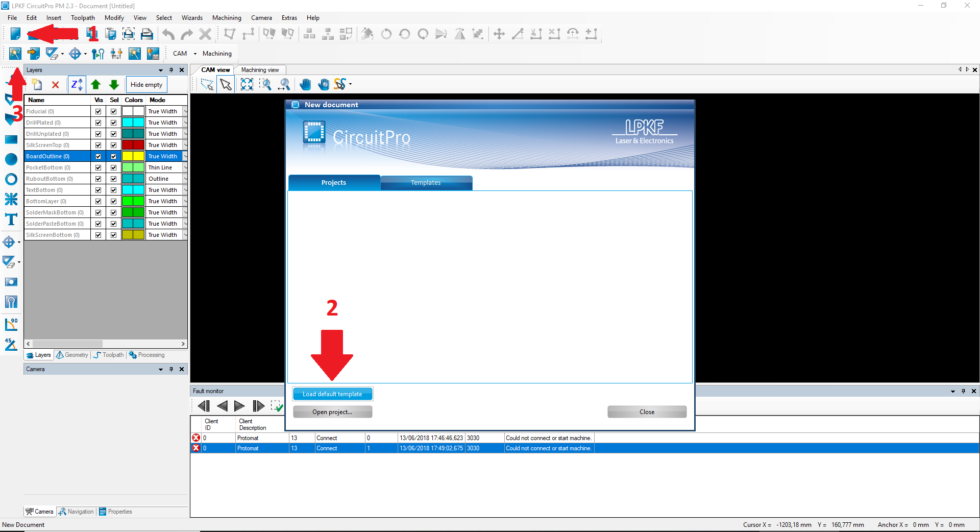Screen dimensions: 980x532
Task: Delete layer with the red X icon
Action: tap(56, 85)
